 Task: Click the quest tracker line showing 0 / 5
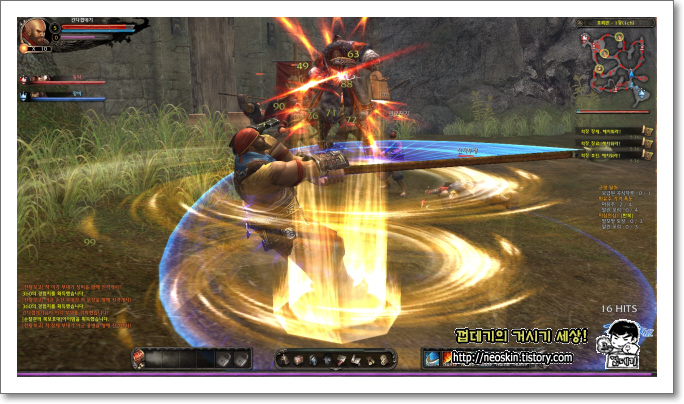[x=619, y=227]
